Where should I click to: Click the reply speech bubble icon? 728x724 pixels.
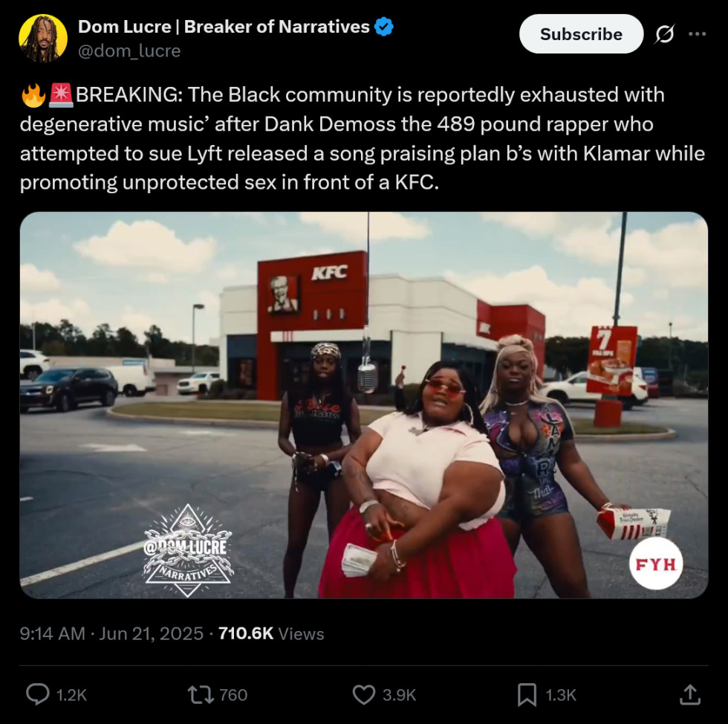click(x=37, y=694)
